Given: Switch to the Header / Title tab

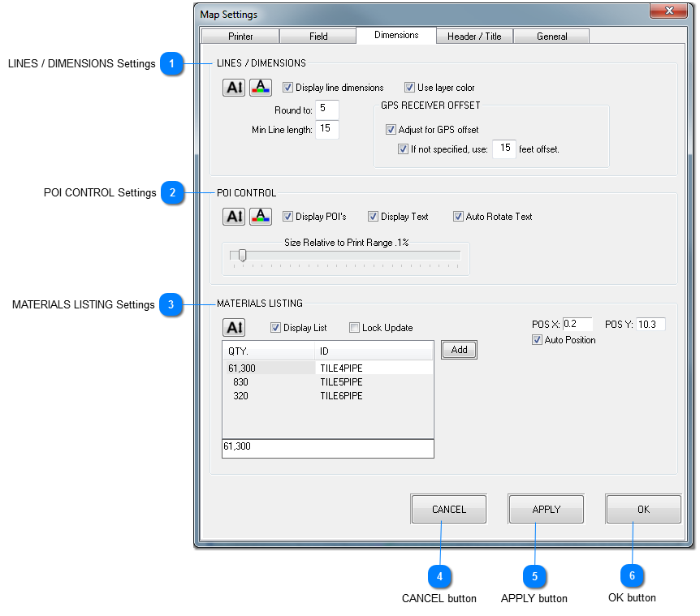Looking at the screenshot, I should click(x=473, y=36).
